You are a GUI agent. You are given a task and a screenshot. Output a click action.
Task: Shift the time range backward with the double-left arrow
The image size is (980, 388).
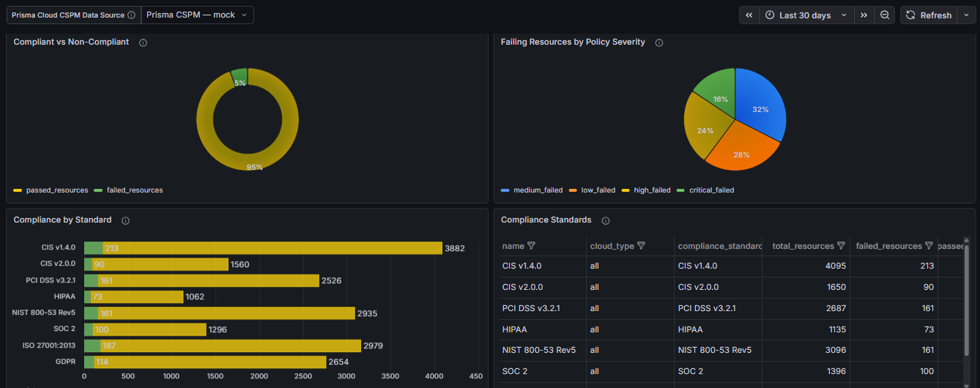[749, 15]
